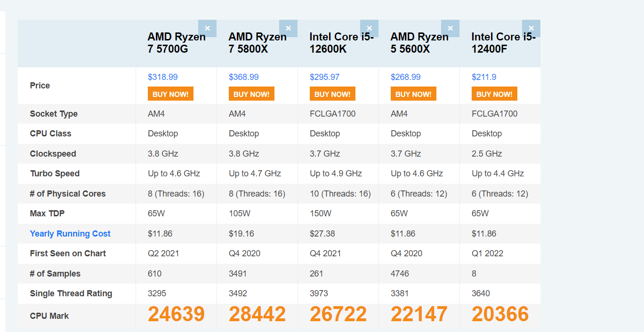Open the Yearly Running Cost link
The height and width of the screenshot is (332, 644).
coord(70,234)
